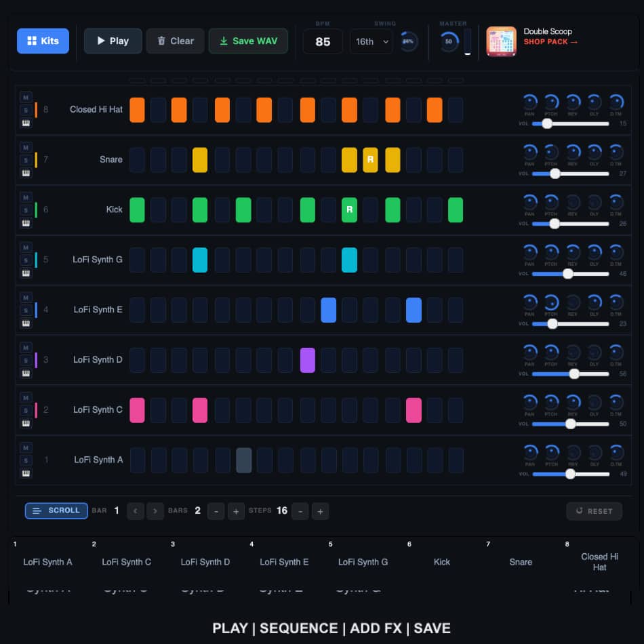Viewport: 644px width, 644px height.
Task: Click the master volume knob showing 50
Action: coord(449,41)
